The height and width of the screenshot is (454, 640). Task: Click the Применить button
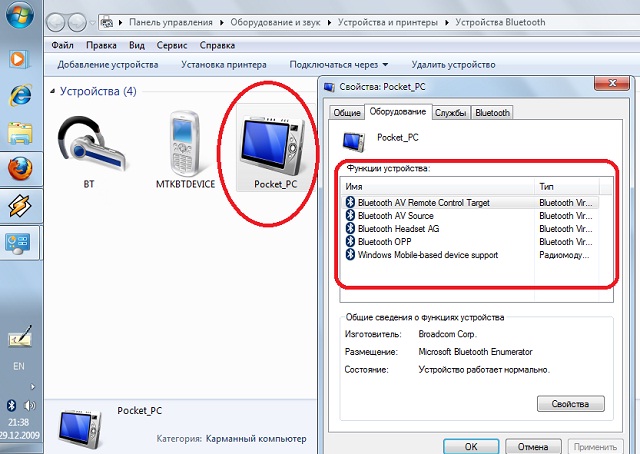(x=595, y=446)
